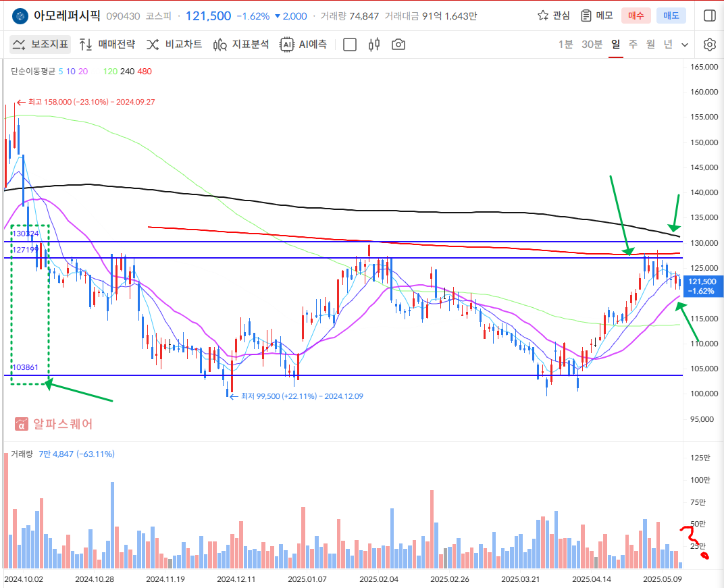Image resolution: width=724 pixels, height=588 pixels.
Task: Toggle the 120-day moving average
Action: 110,72
